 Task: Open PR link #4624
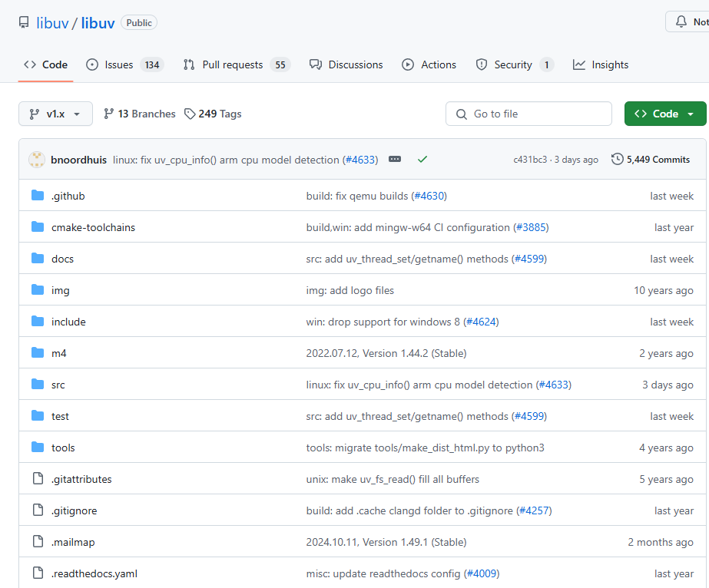point(481,322)
